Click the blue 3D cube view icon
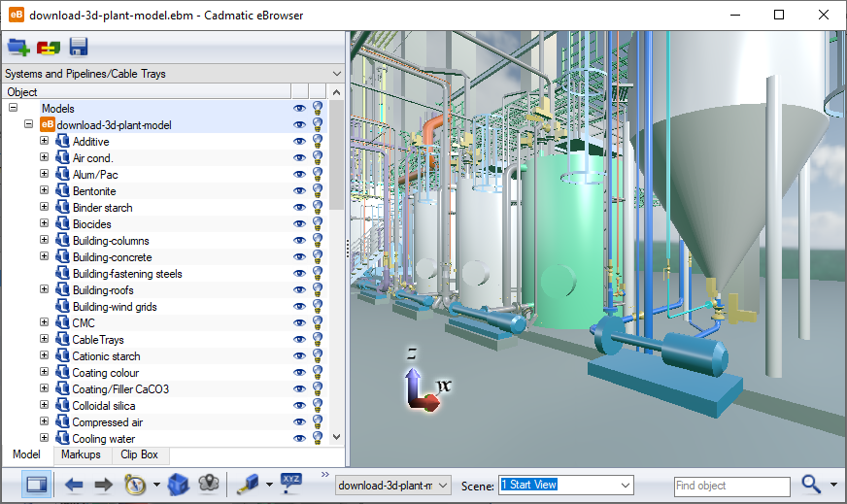 pos(178,485)
